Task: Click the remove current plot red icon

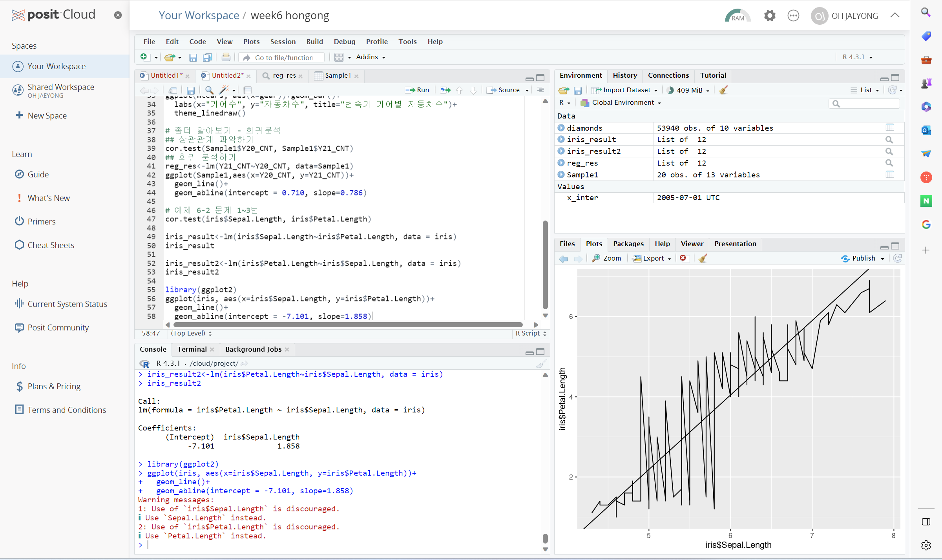Action: pyautogui.click(x=683, y=258)
